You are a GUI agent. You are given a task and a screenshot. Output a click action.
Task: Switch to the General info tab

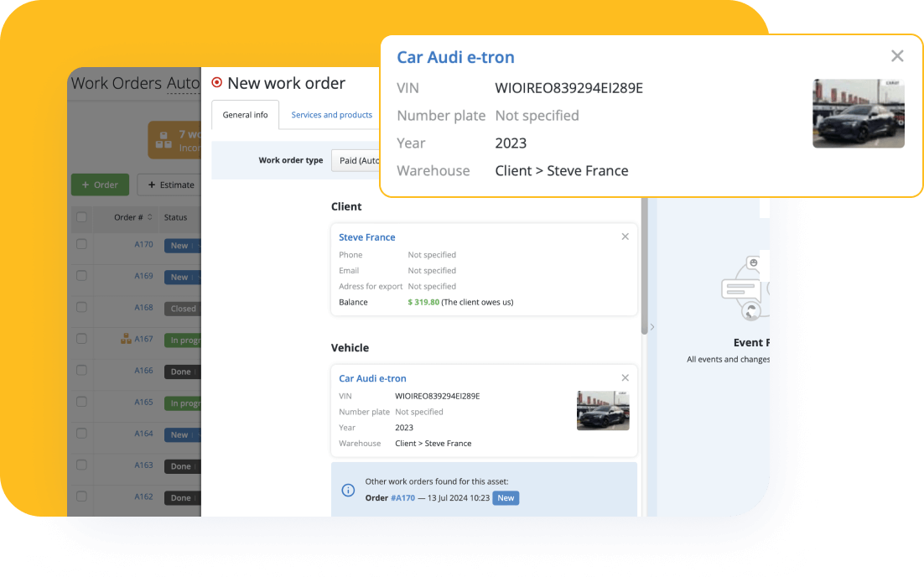coord(245,115)
